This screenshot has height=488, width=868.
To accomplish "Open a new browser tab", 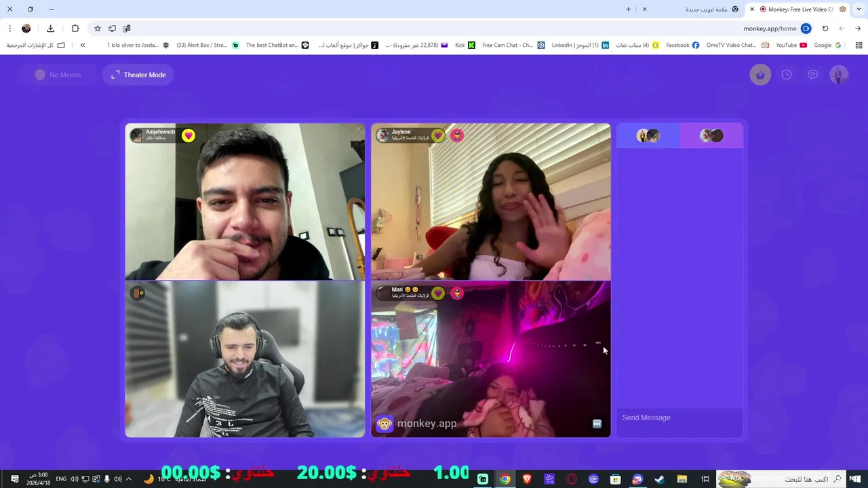I will [x=628, y=9].
